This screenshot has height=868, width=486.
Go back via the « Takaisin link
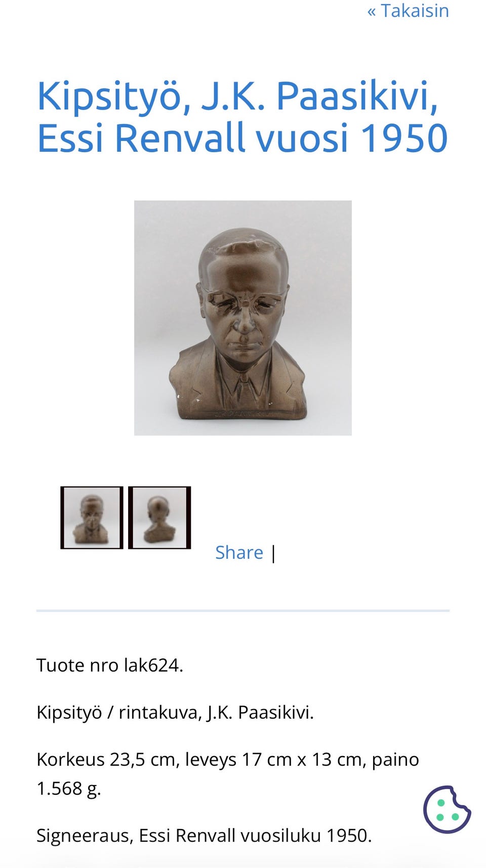(408, 11)
